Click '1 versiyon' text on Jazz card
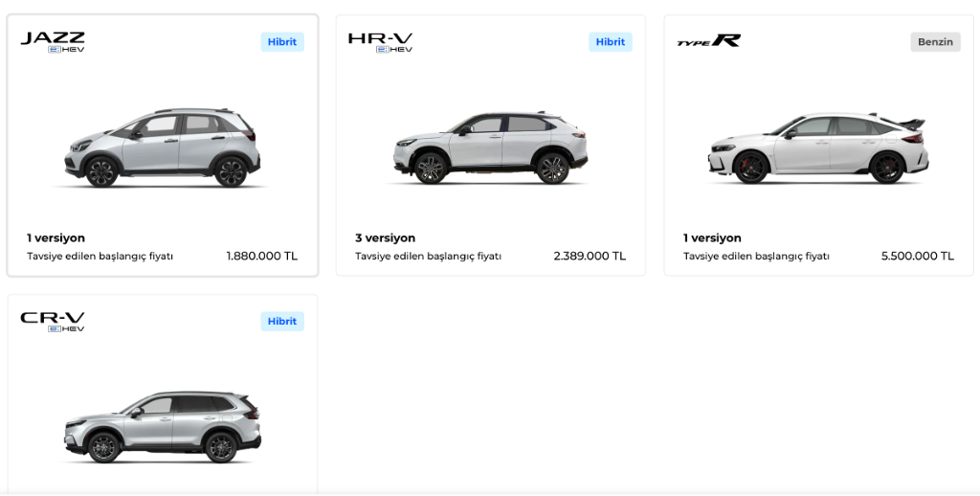980x496 pixels. pyautogui.click(x=56, y=237)
